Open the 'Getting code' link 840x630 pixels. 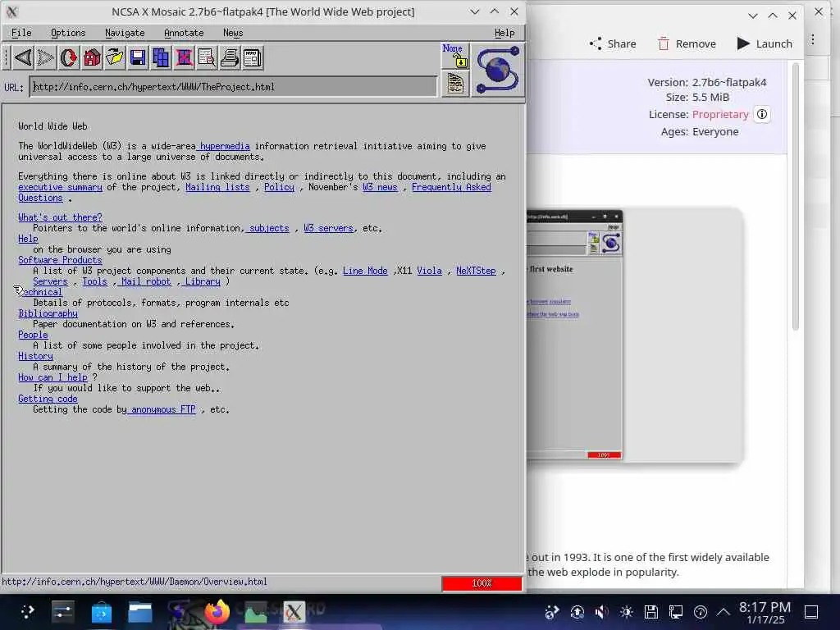coord(48,399)
